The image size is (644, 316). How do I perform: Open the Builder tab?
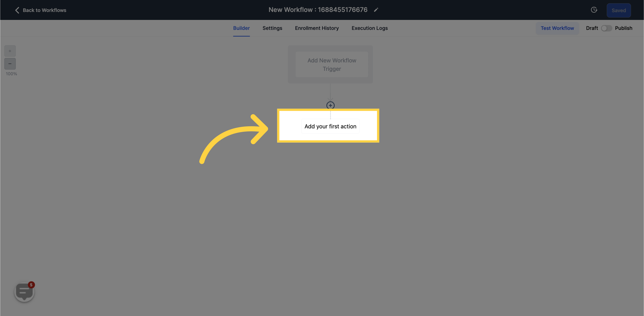(x=241, y=28)
